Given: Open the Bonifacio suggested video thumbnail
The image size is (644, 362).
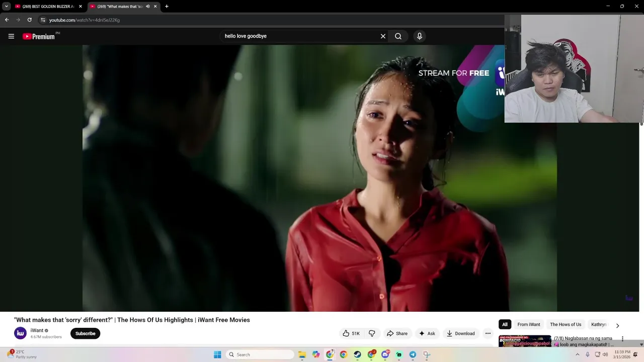Looking at the screenshot, I should (525, 341).
